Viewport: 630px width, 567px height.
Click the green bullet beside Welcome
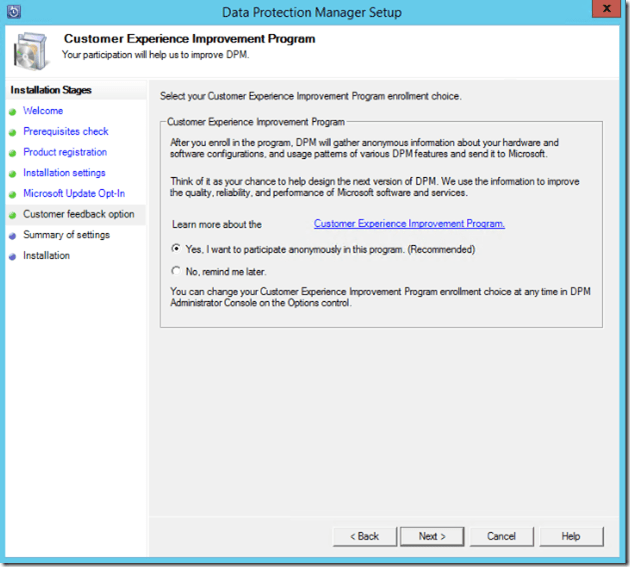12,111
